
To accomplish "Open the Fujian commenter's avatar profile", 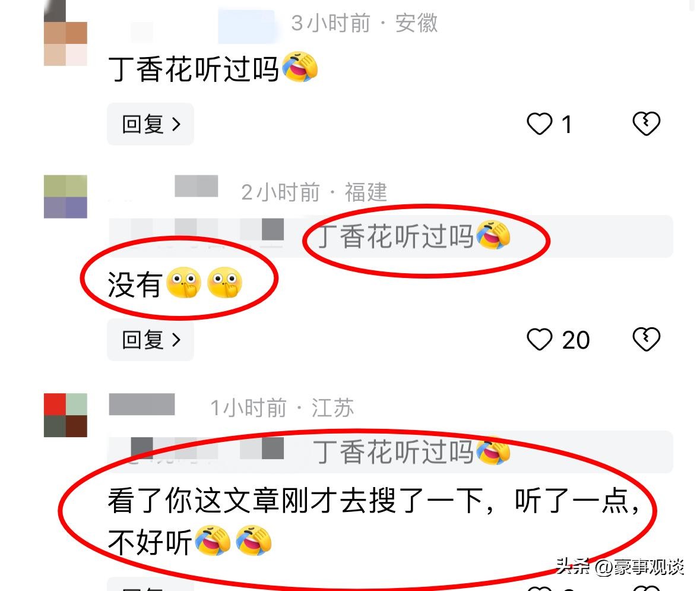I will coord(66,197).
